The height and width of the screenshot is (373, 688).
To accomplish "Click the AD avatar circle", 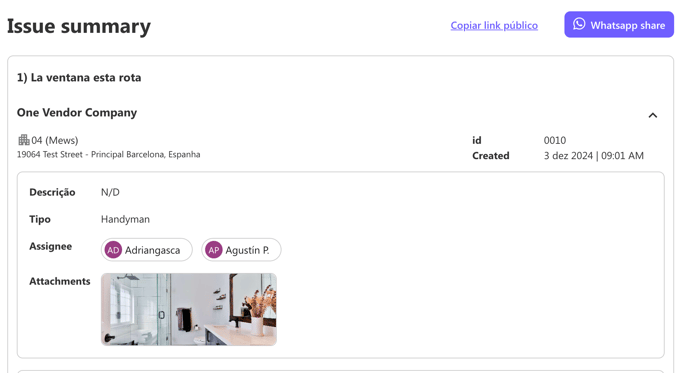I will (113, 250).
